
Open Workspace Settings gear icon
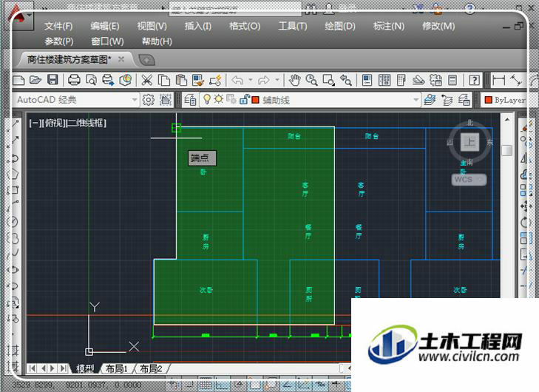pyautogui.click(x=149, y=100)
